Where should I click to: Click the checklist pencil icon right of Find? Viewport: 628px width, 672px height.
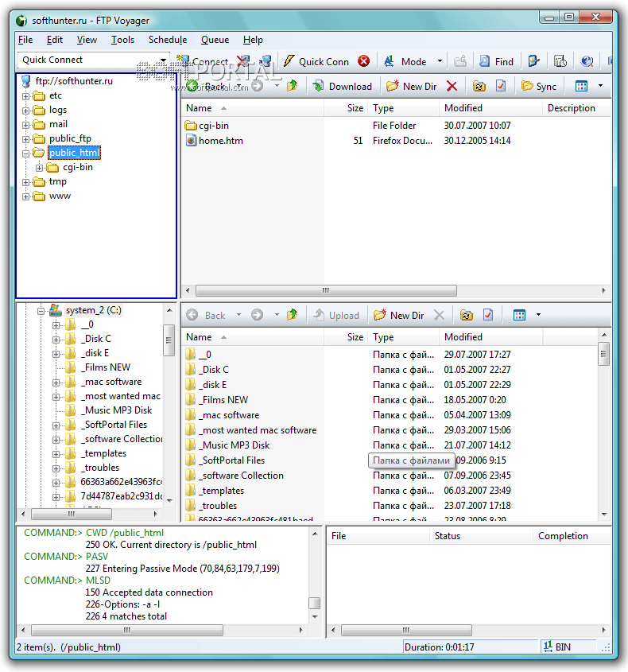click(533, 61)
